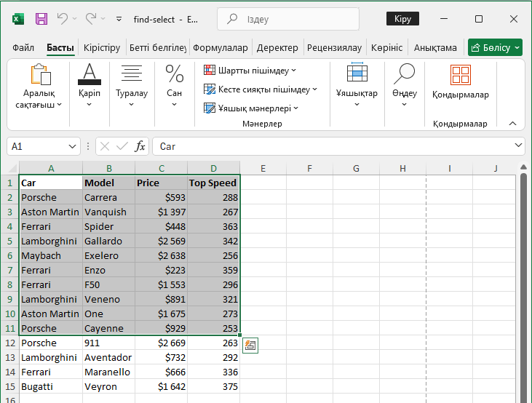Viewport: 532px width, 403px height.
Task: Select column A header
Action: 51,168
